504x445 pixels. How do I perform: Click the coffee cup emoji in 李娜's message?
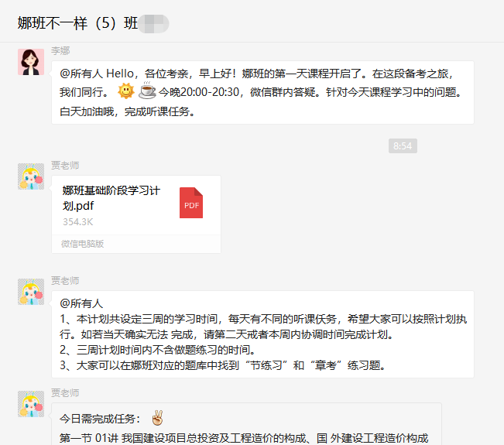click(x=147, y=92)
